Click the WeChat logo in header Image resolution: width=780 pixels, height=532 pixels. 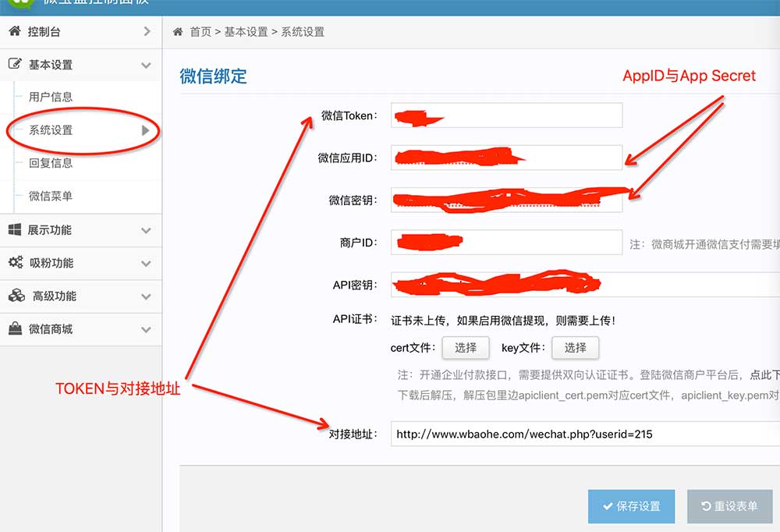tap(20, 3)
